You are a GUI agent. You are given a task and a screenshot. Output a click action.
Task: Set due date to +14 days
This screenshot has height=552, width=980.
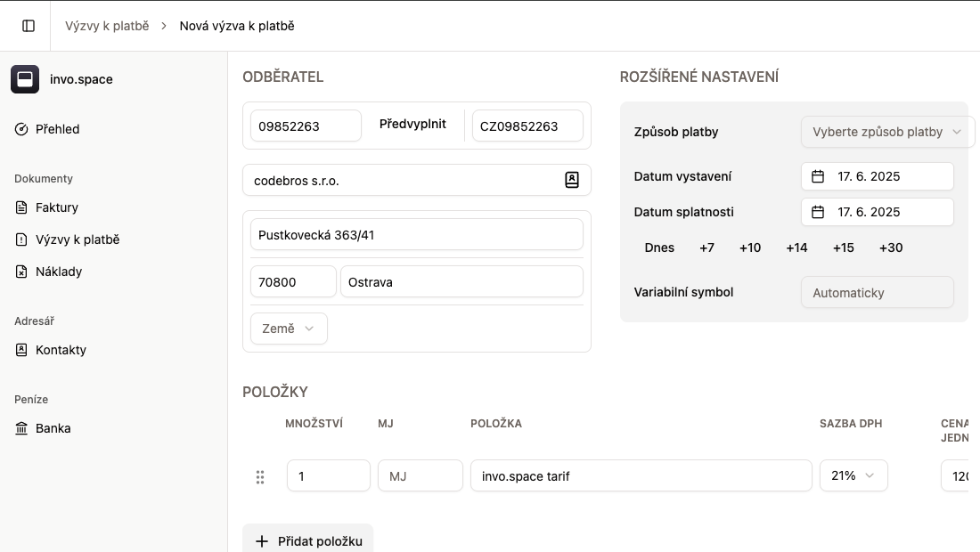[796, 248]
